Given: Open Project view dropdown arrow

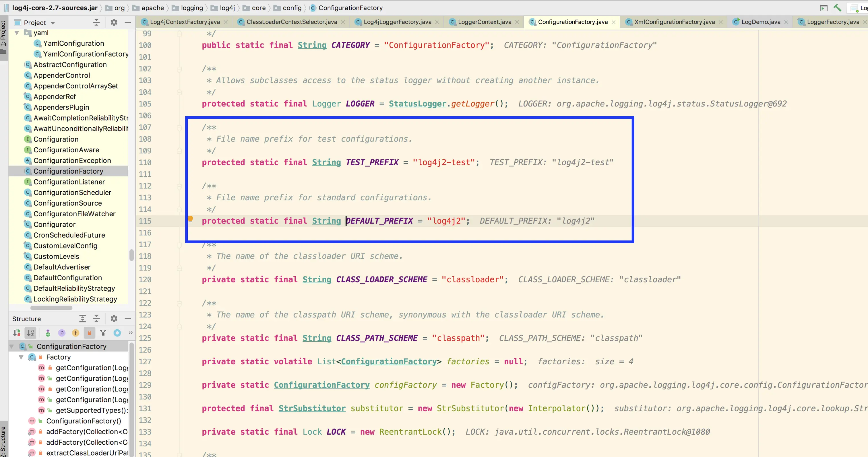Looking at the screenshot, I should [53, 23].
